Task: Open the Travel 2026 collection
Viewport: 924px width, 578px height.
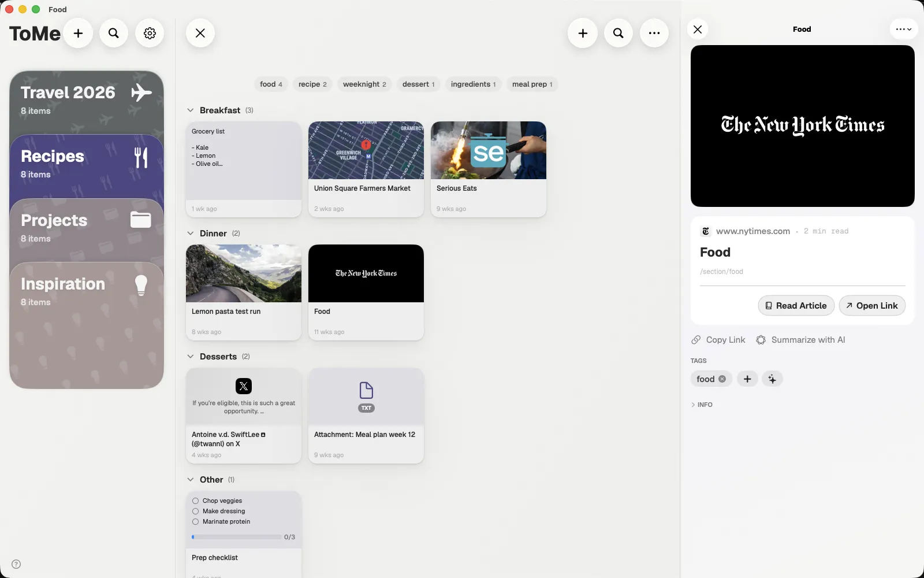Action: point(87,103)
